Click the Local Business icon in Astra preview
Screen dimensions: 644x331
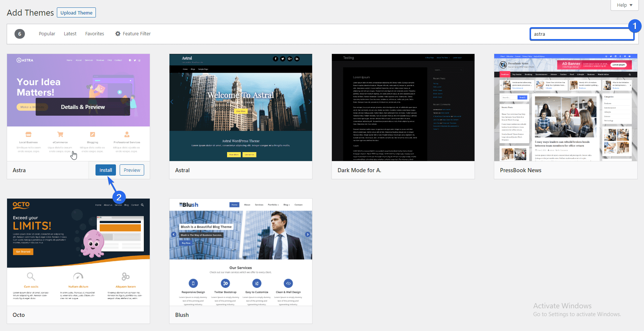click(28, 134)
